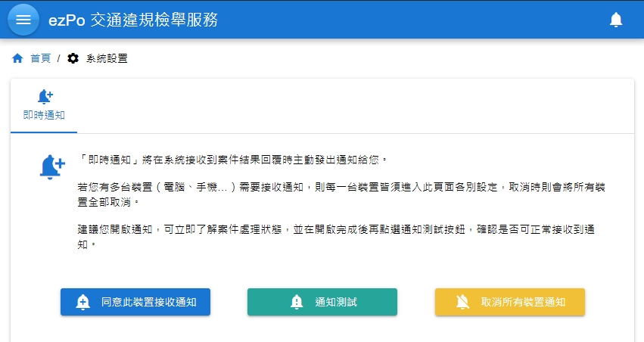Switch to the 即時通知 tab
The width and height of the screenshot is (644, 342).
[44, 115]
